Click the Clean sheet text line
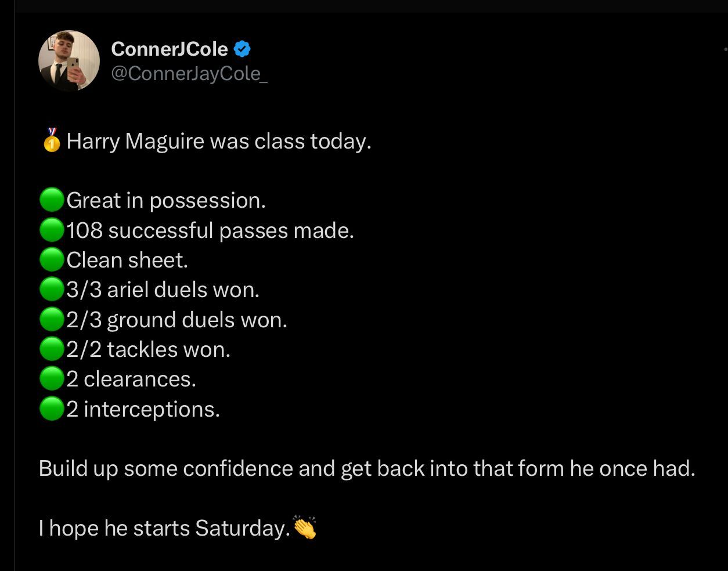Image resolution: width=728 pixels, height=571 pixels. coord(127,260)
